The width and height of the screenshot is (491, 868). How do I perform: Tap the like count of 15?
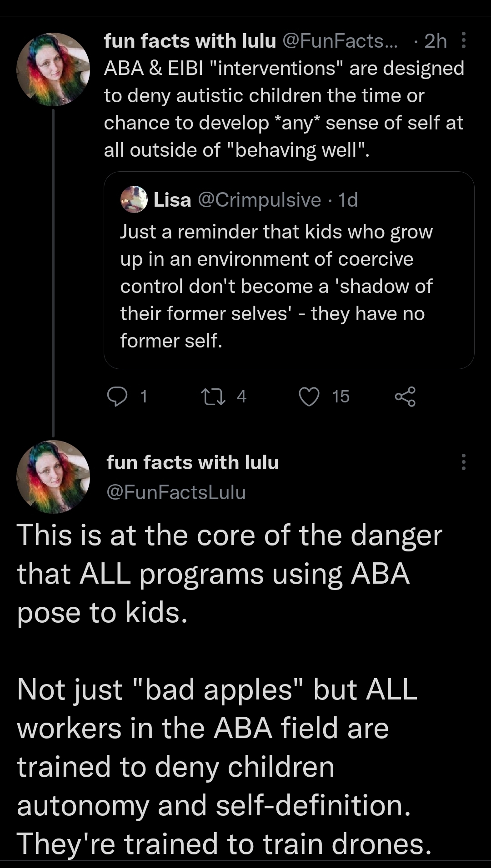click(341, 397)
